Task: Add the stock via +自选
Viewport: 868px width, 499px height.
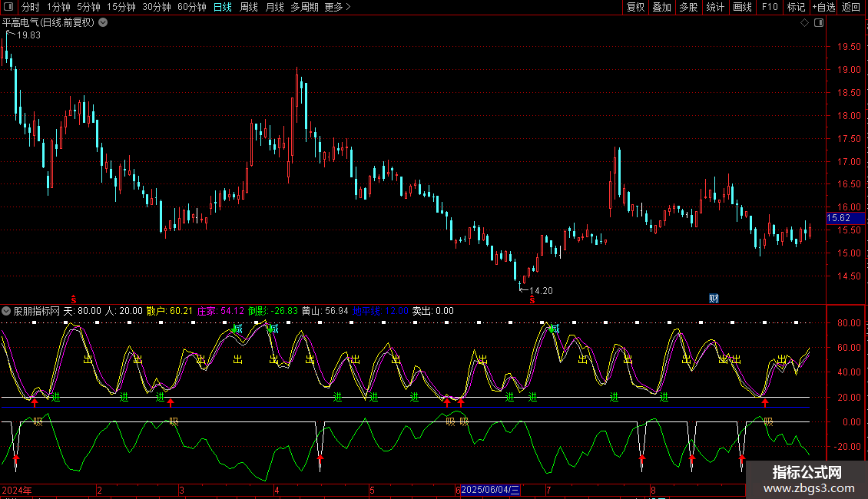Action: [x=823, y=7]
